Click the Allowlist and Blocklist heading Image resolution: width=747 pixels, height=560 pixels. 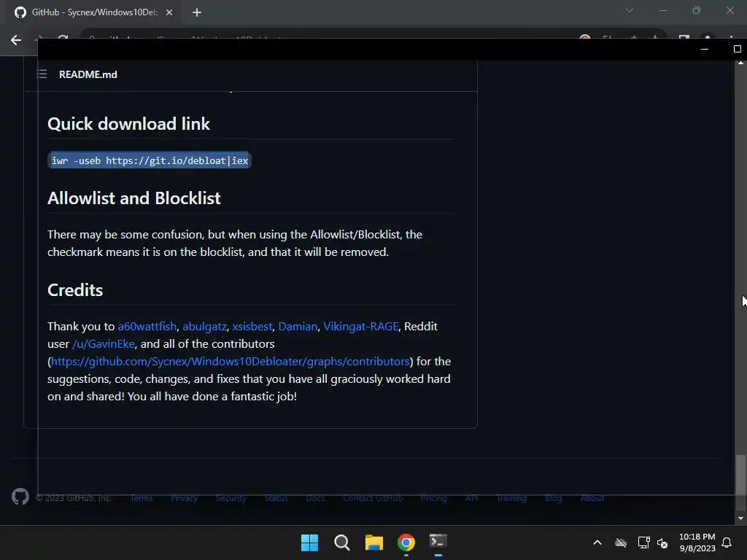click(x=134, y=198)
